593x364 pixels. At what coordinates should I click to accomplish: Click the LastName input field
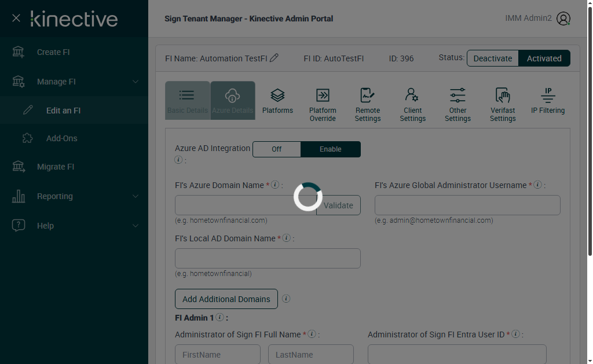coord(311,354)
